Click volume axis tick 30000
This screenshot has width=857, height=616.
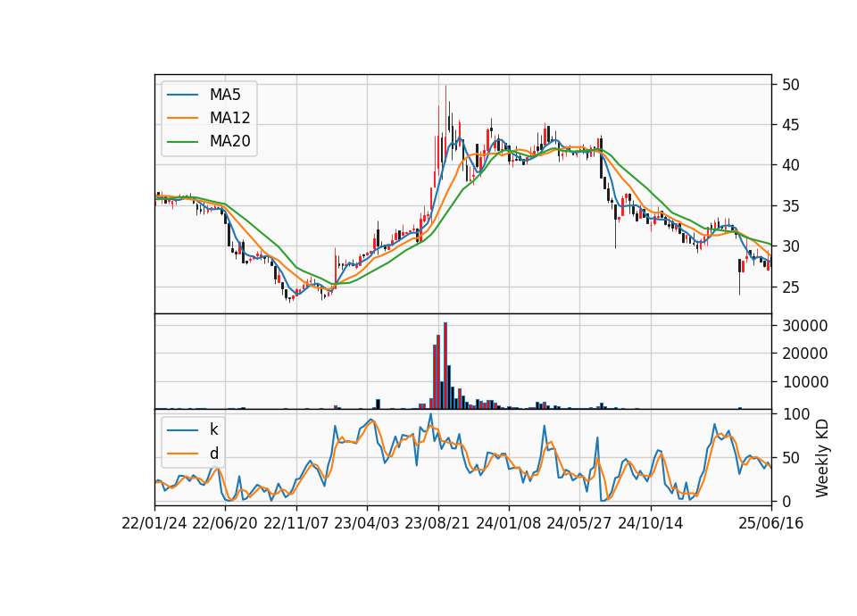805,326
